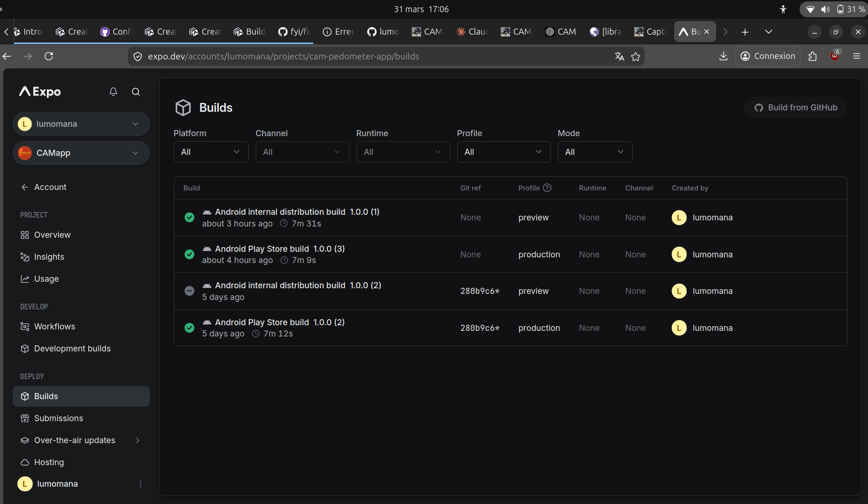The height and width of the screenshot is (504, 868).
Task: Open the Mode filter dropdown
Action: coord(595,152)
